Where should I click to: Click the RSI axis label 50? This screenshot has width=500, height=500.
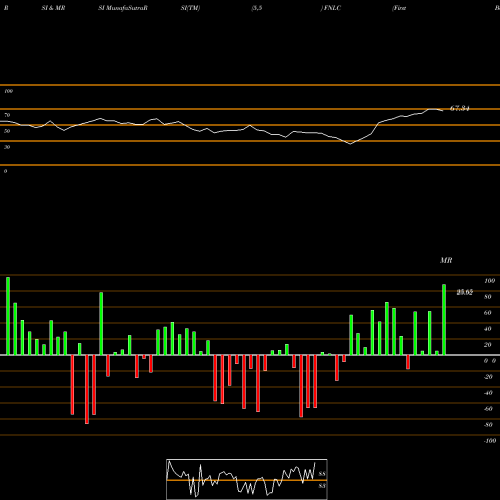tap(7, 131)
